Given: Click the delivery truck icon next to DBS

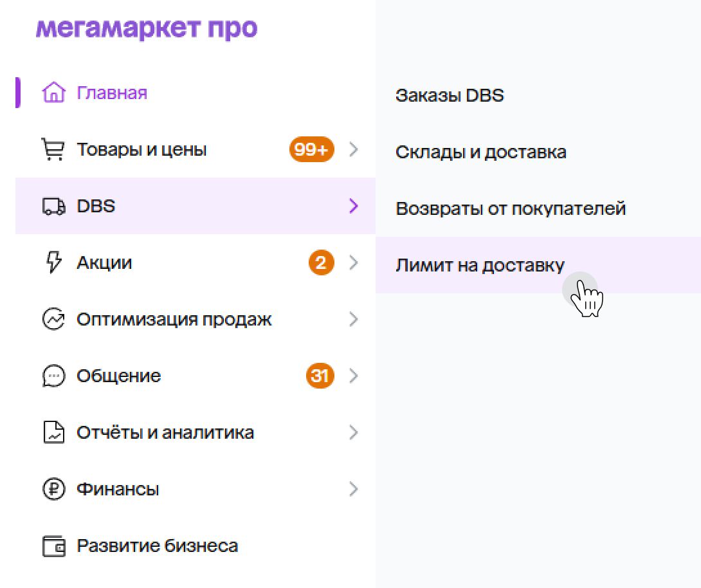Looking at the screenshot, I should point(53,207).
